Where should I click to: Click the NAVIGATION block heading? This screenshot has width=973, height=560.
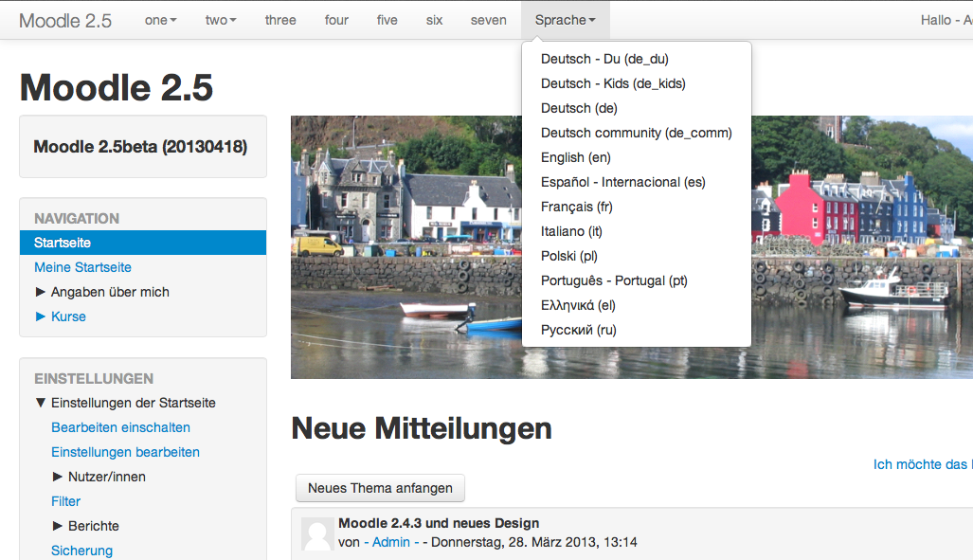77,219
